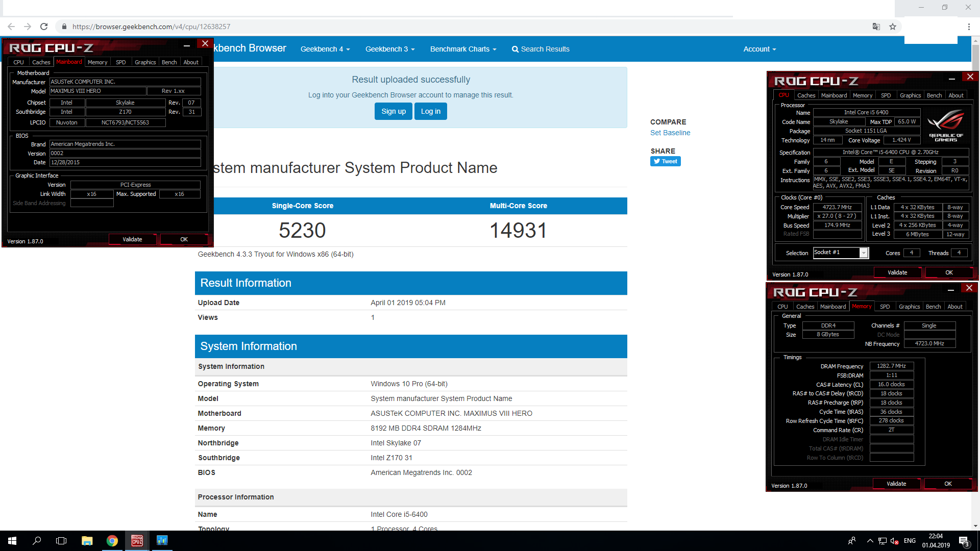Open the Geekbench 3 dropdown menu
The image size is (980, 551).
pos(390,49)
